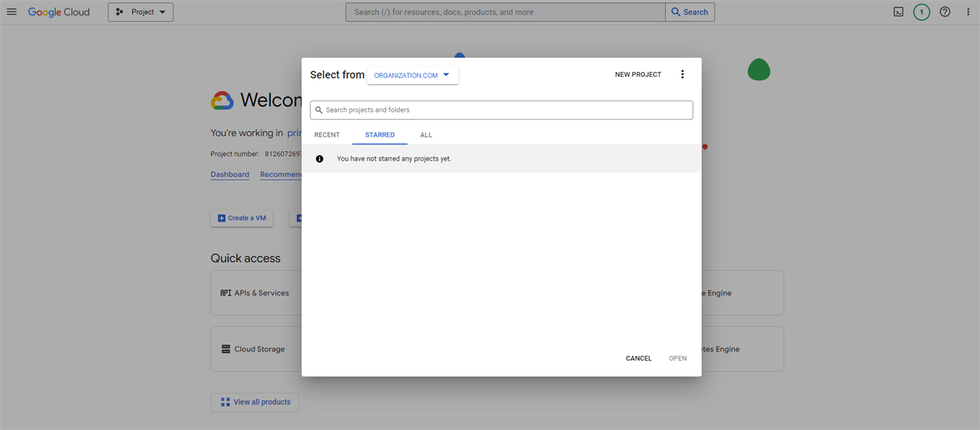
Task: Click the 'Select from' dialog title
Action: (337, 75)
